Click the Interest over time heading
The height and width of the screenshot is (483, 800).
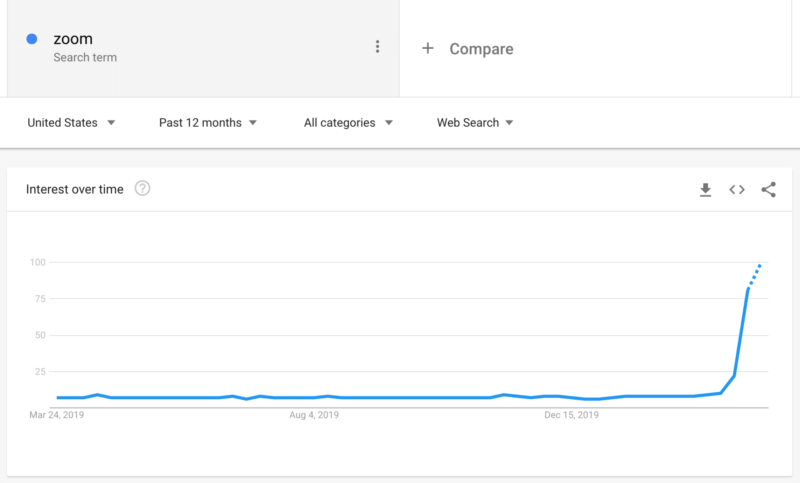75,189
